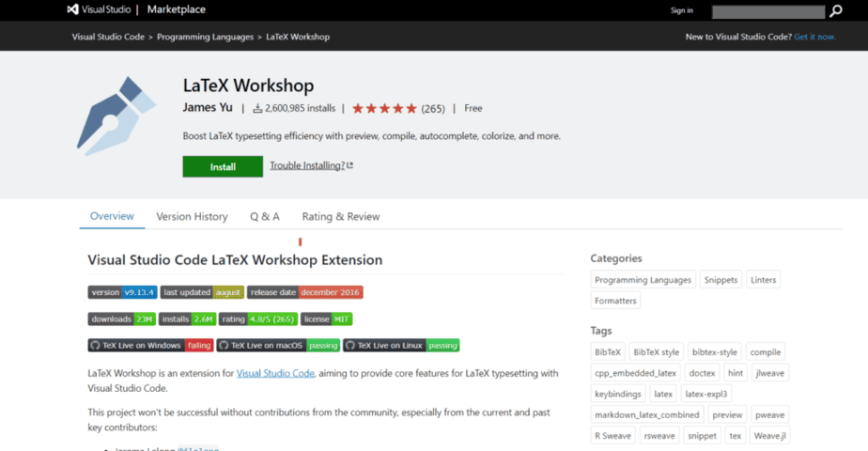Select the Linters category
868x451 pixels.
click(764, 280)
